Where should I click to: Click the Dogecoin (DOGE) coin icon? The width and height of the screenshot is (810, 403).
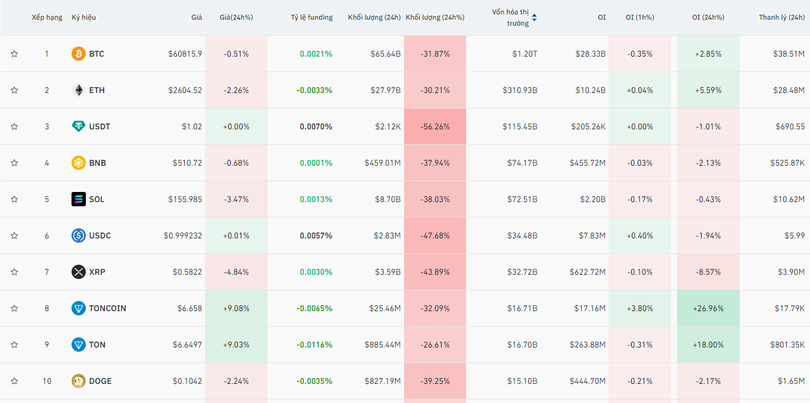tap(78, 381)
